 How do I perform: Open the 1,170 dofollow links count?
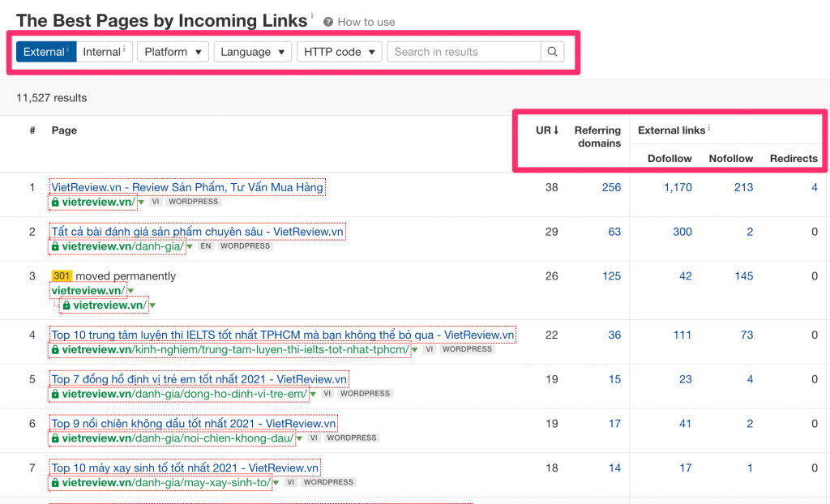coord(678,187)
